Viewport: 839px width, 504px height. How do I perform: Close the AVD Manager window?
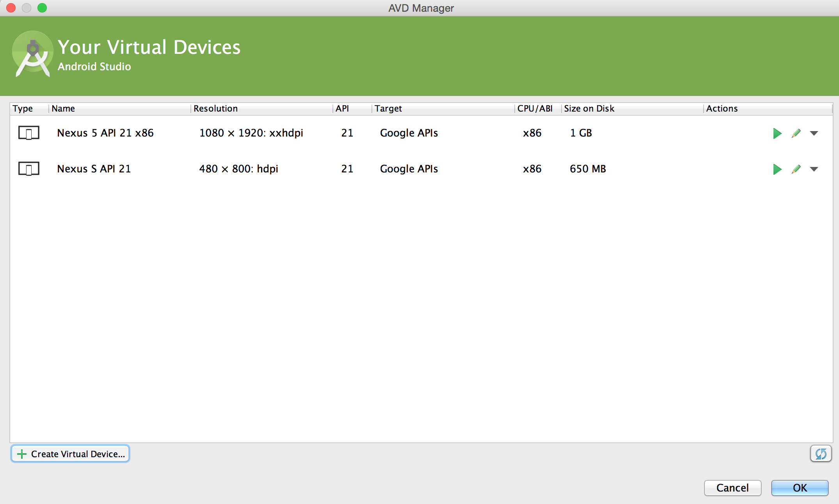click(x=11, y=8)
